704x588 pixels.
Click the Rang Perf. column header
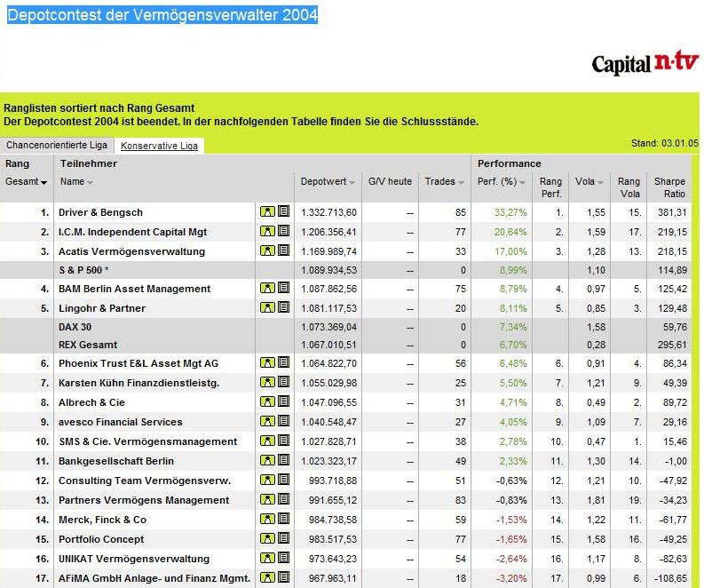551,187
